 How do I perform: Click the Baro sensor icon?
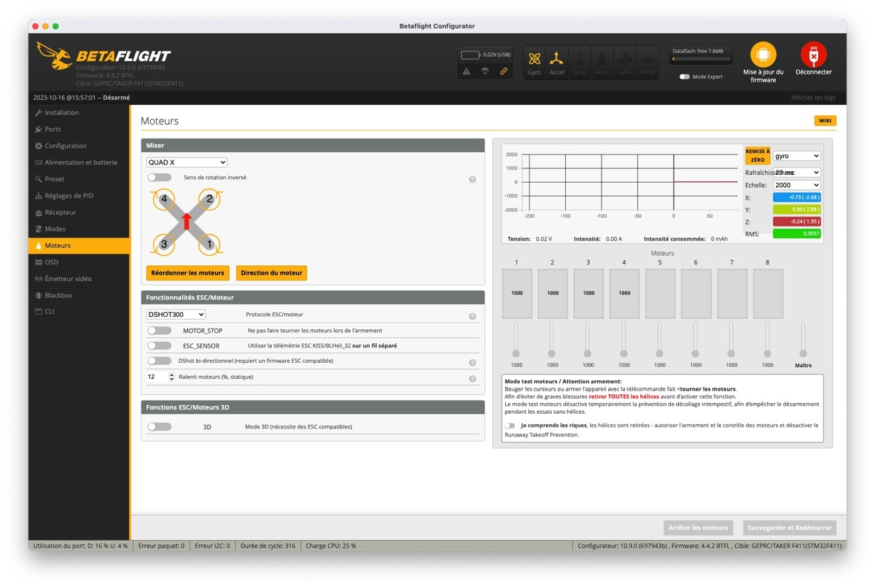(x=602, y=62)
